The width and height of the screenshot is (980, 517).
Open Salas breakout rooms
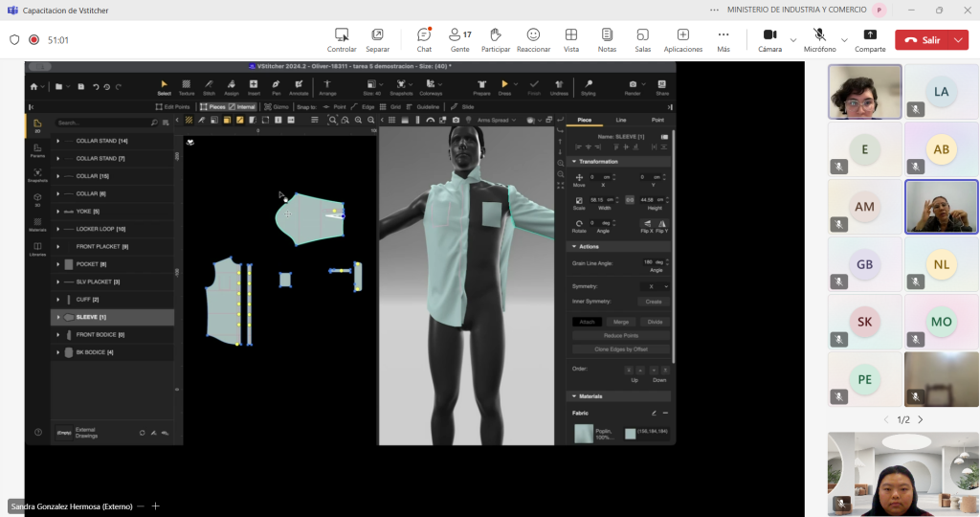click(642, 40)
